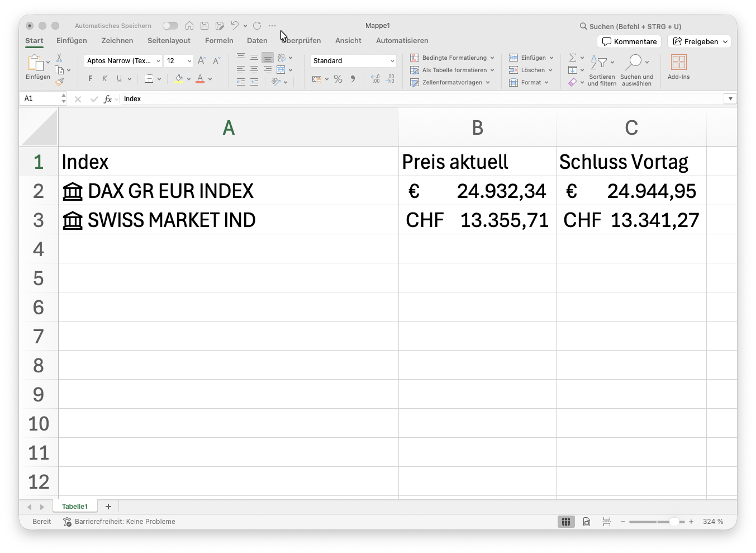The height and width of the screenshot is (553, 756).
Task: Open the borders dropdown arrow
Action: 159,79
